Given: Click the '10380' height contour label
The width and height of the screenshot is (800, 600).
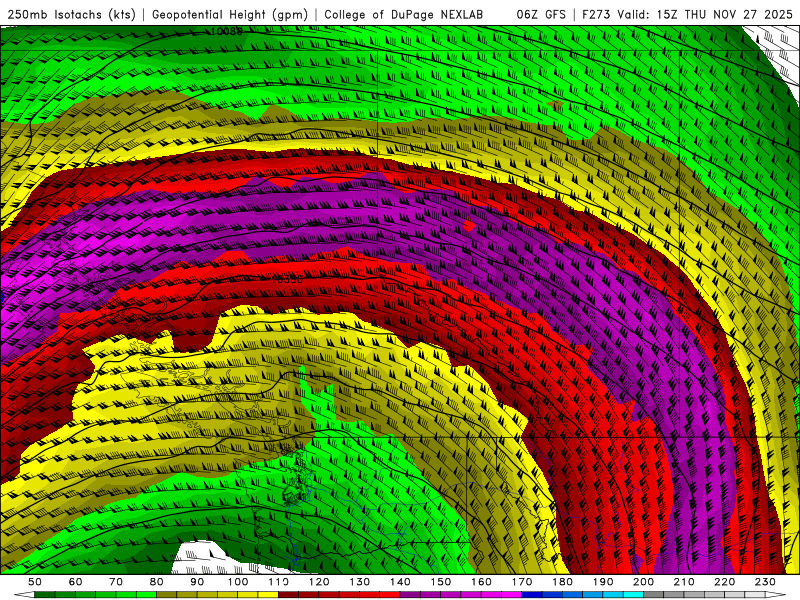Looking at the screenshot, I should pyautogui.click(x=286, y=280).
